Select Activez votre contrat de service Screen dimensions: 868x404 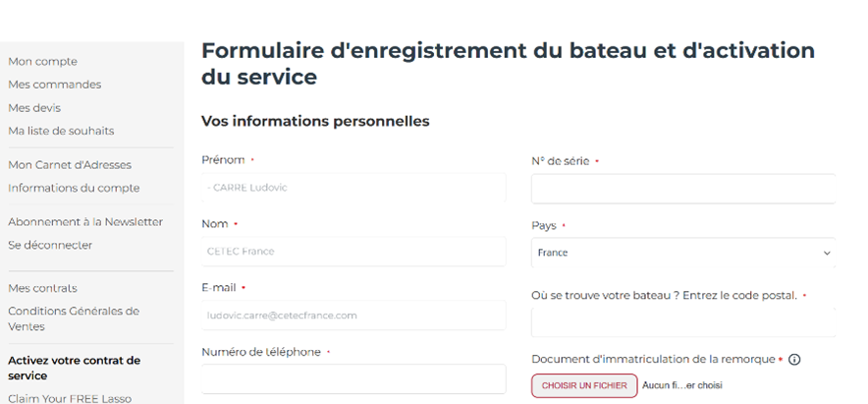[74, 368]
